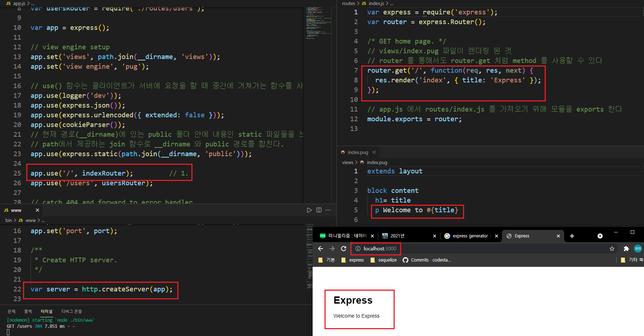Open a new browser tab with plus icon
The height and width of the screenshot is (336, 644).
pyautogui.click(x=572, y=236)
